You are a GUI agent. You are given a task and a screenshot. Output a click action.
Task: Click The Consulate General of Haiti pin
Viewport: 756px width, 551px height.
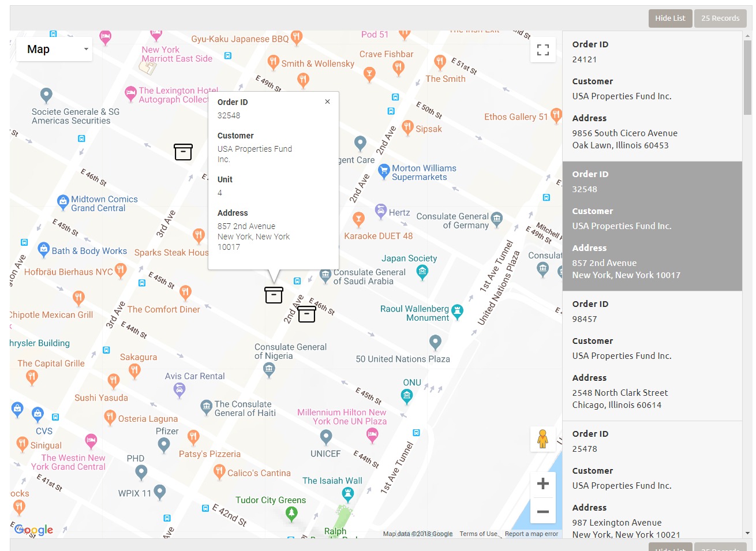(206, 407)
